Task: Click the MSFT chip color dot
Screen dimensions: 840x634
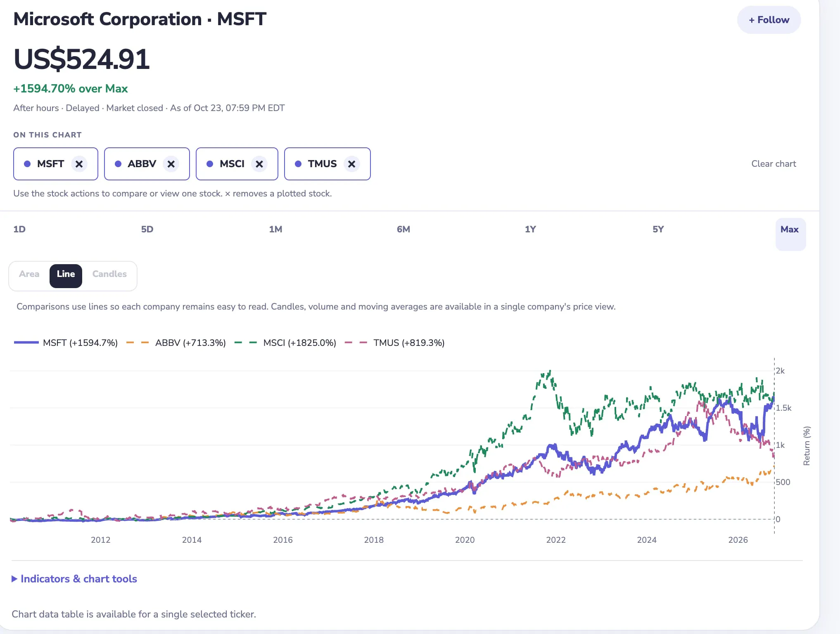Action: tap(27, 164)
